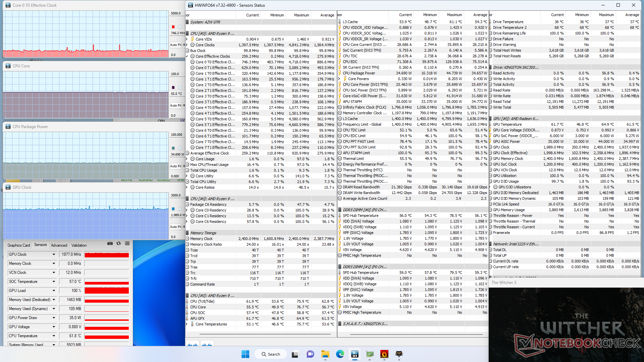Toggle light square in Core 0 T0 graph
The height and width of the screenshot is (362, 644).
[x=180, y=27]
